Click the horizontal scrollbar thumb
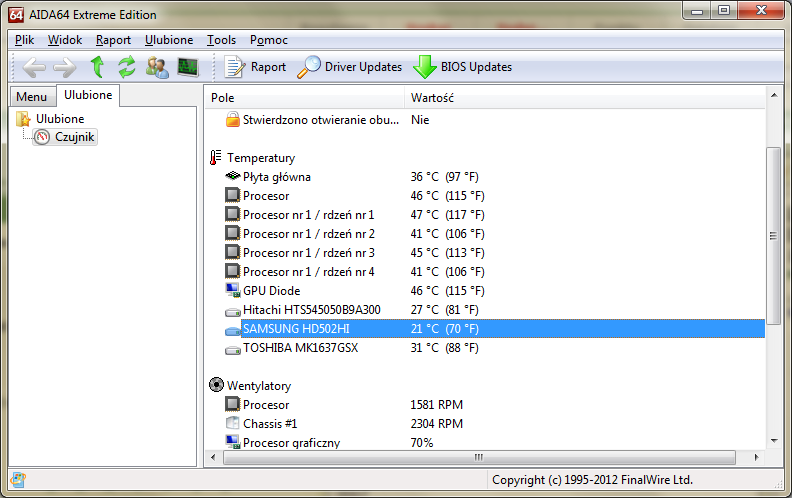 click(x=479, y=458)
